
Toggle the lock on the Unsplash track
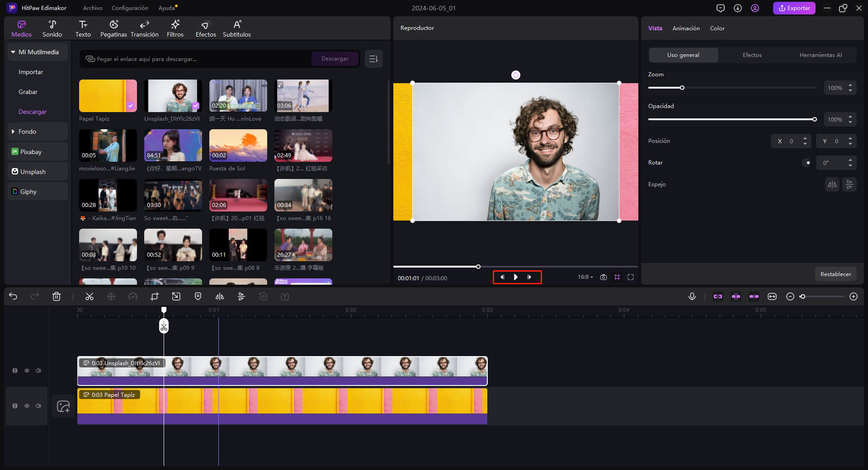click(15, 371)
